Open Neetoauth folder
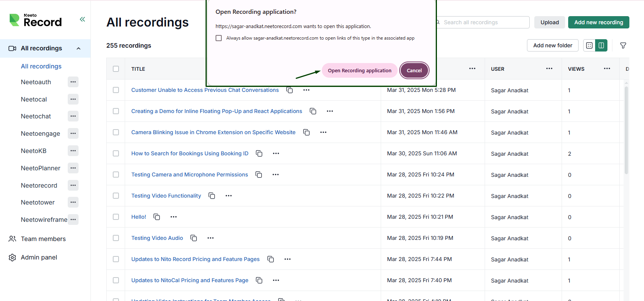Image resolution: width=644 pixels, height=301 pixels. (x=36, y=82)
